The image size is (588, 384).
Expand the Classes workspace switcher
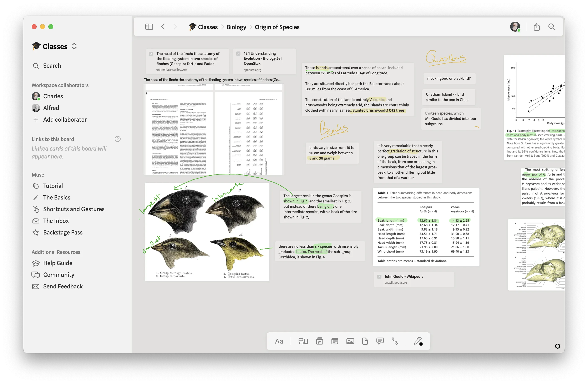(x=74, y=46)
